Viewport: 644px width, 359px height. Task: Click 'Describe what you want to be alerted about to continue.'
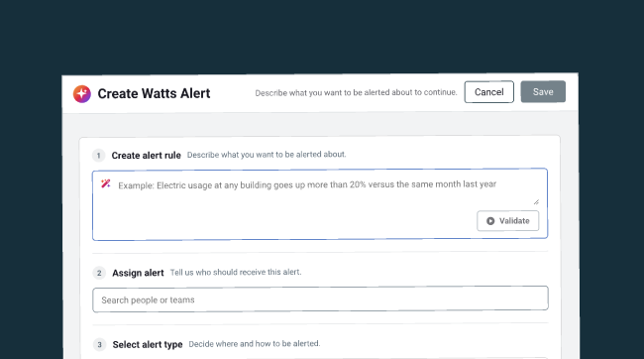point(356,92)
